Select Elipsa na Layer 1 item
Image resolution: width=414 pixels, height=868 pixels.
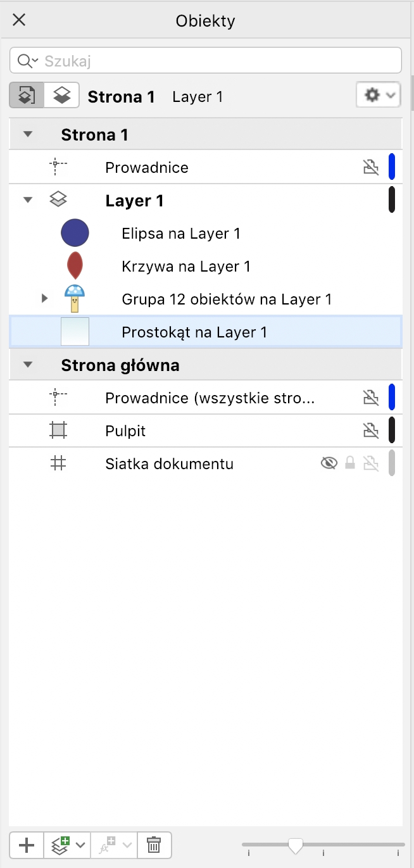point(181,234)
